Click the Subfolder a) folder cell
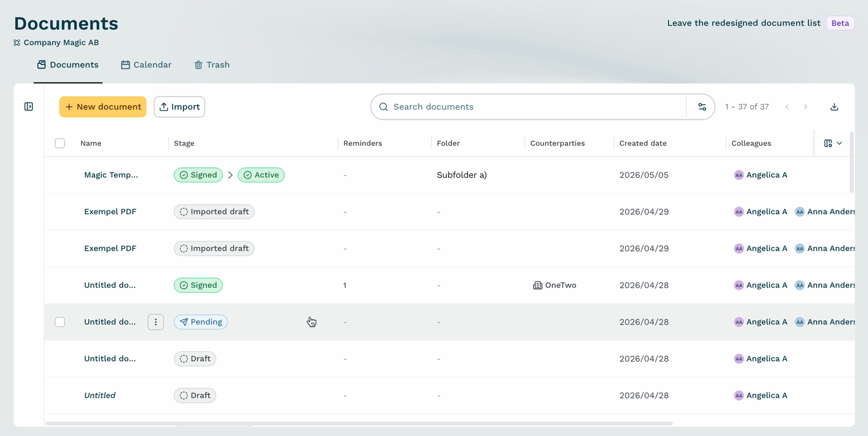This screenshot has width=868, height=436. click(x=462, y=175)
